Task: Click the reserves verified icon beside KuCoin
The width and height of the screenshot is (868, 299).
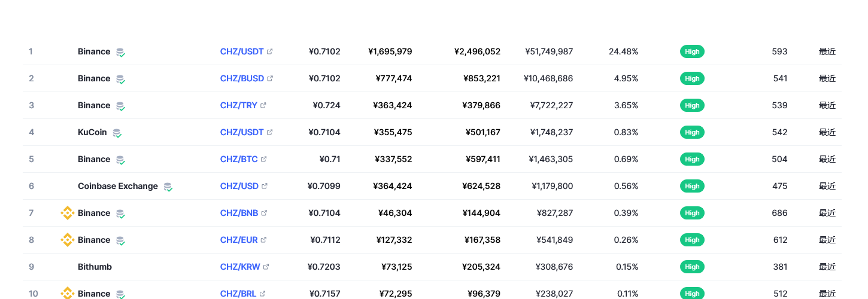Action: coord(117,133)
